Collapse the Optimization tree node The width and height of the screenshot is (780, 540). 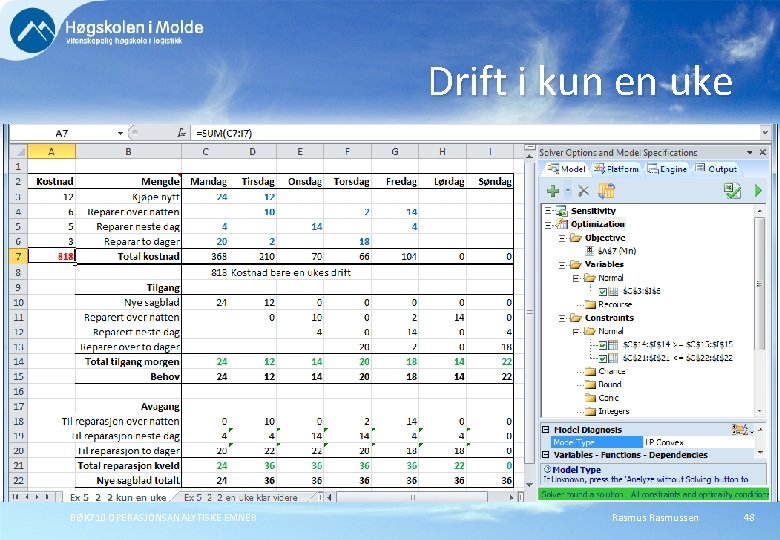[548, 224]
